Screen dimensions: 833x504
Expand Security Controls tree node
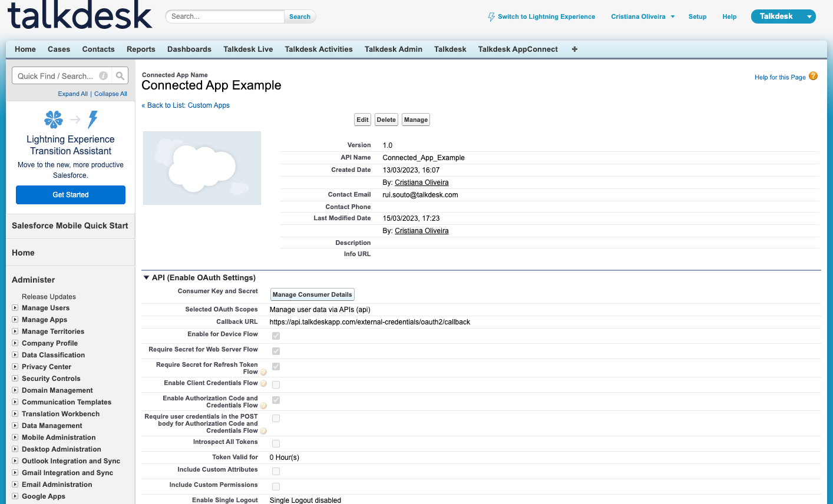click(15, 379)
